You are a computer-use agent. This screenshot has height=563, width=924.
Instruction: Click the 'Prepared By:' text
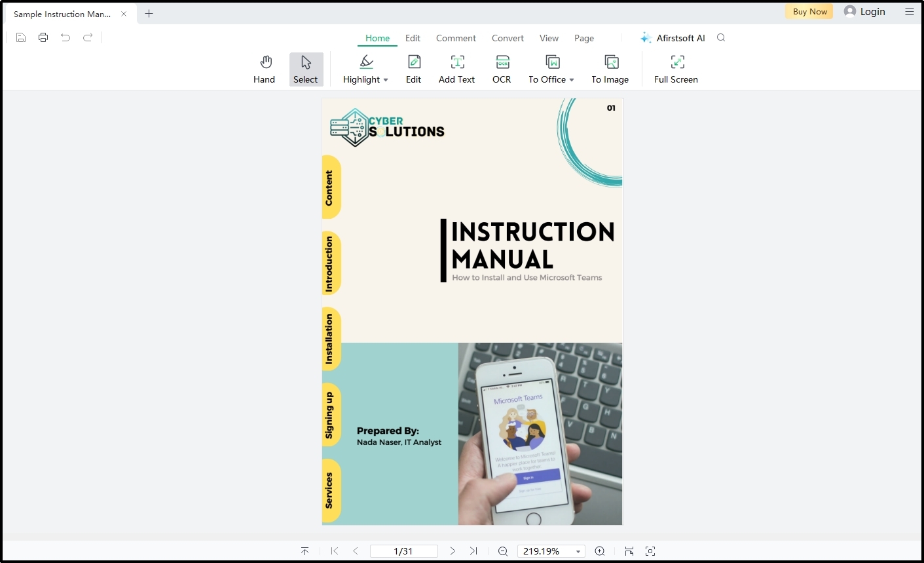pos(388,431)
